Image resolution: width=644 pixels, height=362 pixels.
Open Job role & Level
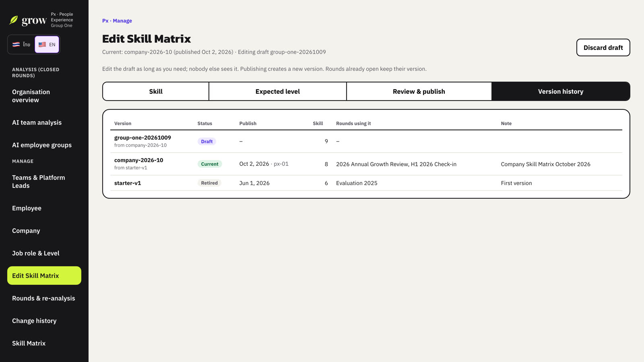(44, 253)
